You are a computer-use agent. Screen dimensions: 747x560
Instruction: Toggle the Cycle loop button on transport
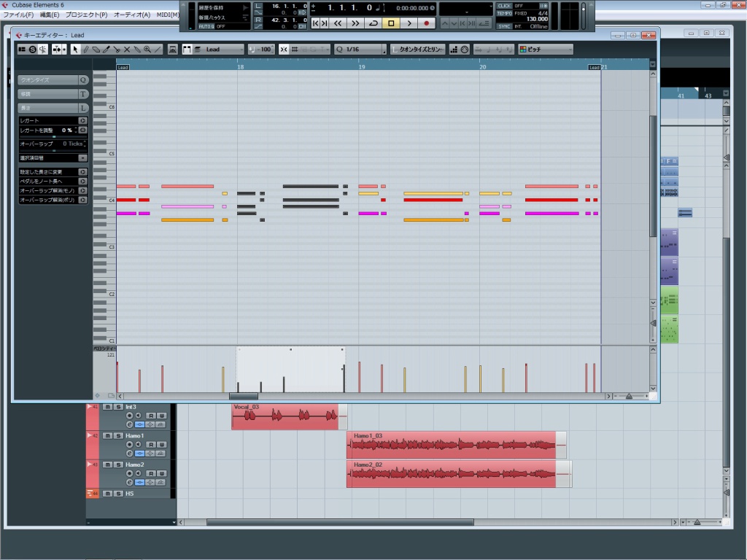373,23
